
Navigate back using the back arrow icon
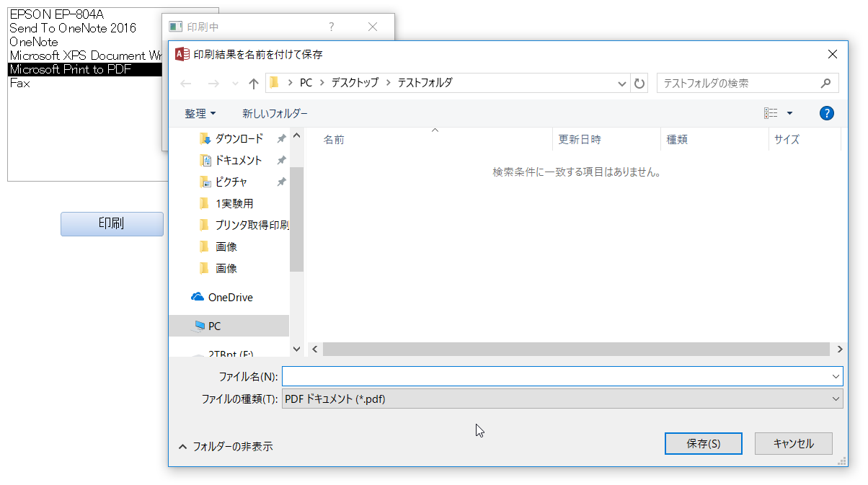point(185,83)
